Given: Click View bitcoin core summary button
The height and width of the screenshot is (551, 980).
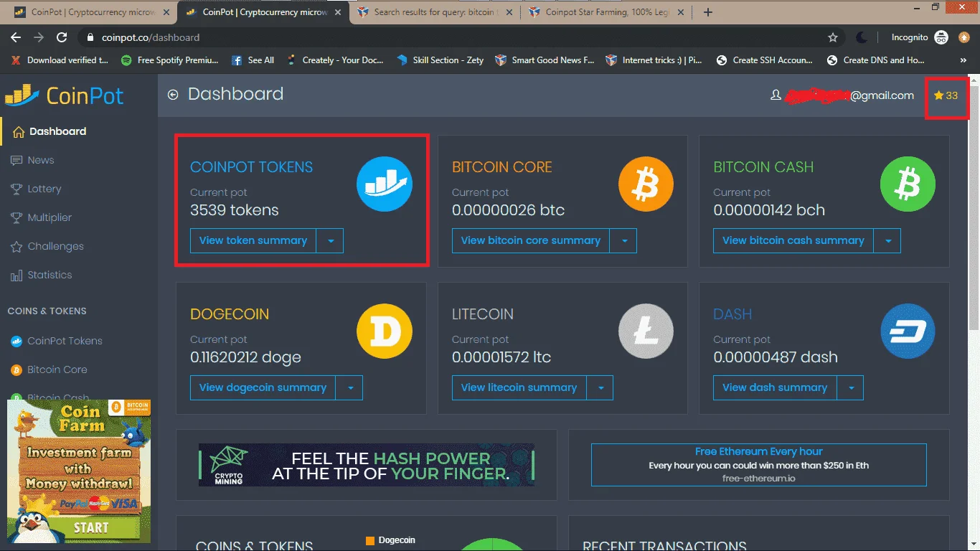Looking at the screenshot, I should (531, 241).
